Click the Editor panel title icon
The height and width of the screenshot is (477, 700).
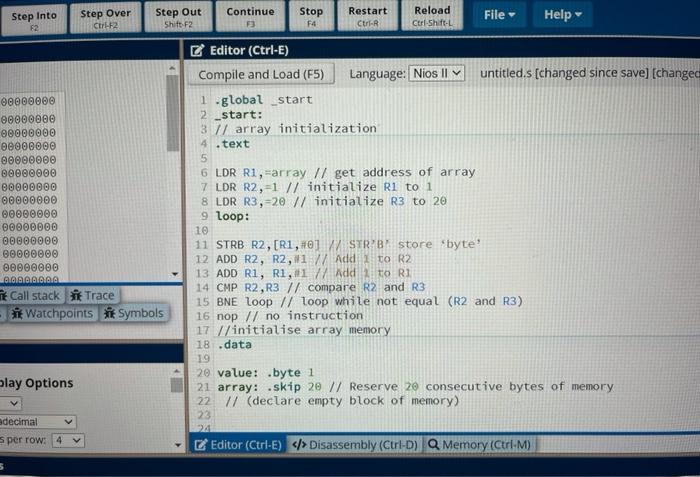point(197,50)
